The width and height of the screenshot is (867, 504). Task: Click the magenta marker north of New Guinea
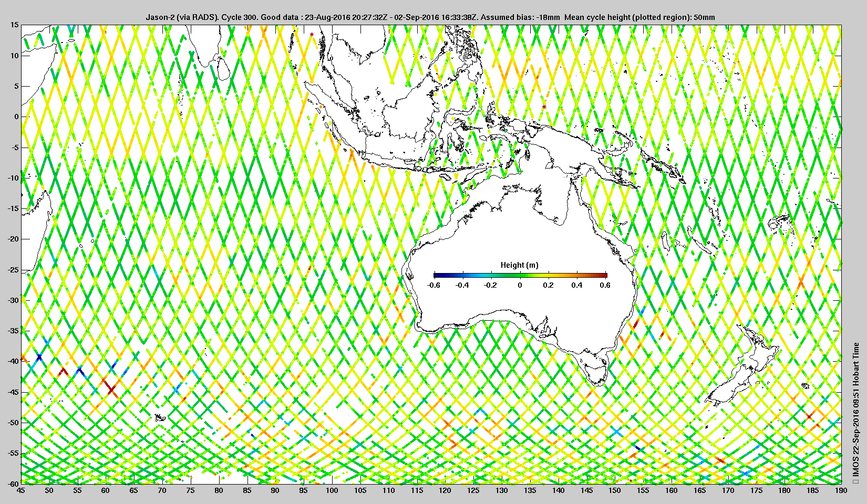click(544, 107)
